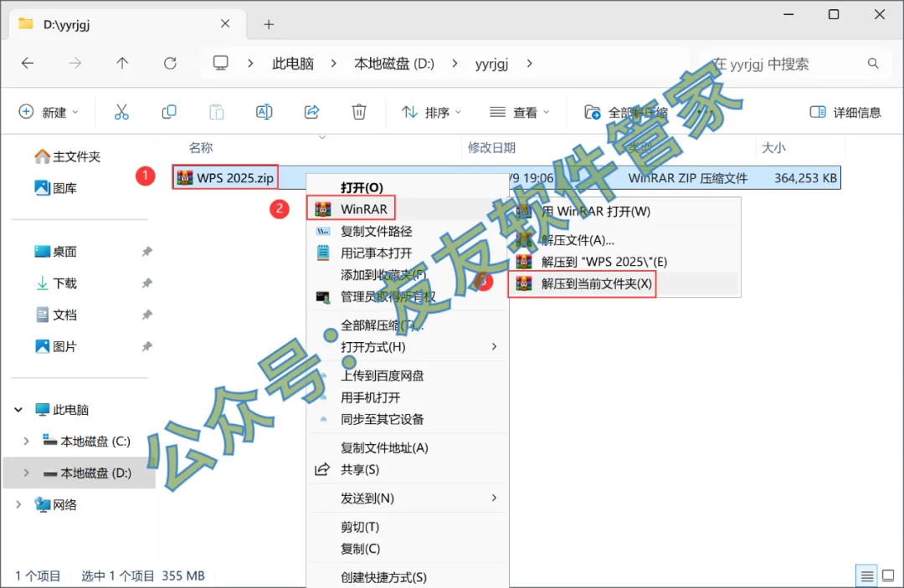Viewport: 904px width, 588px height.
Task: Refresh the current folder view
Action: point(169,64)
